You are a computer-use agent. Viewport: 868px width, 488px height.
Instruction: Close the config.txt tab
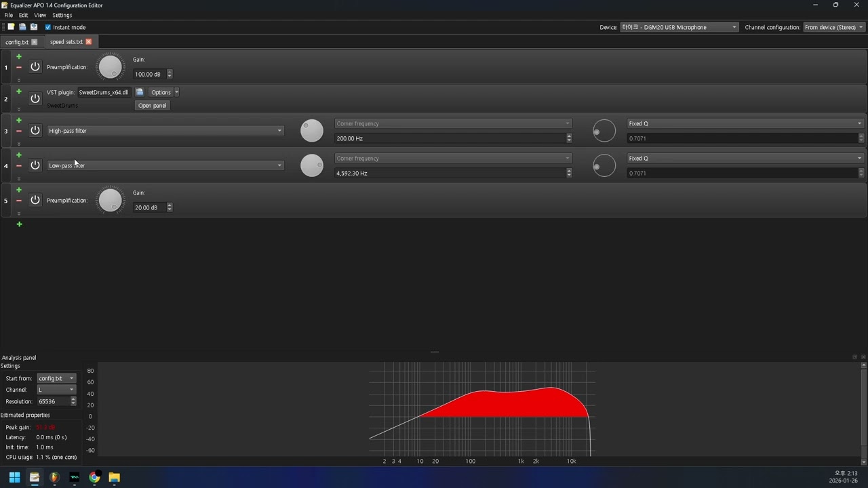(35, 42)
